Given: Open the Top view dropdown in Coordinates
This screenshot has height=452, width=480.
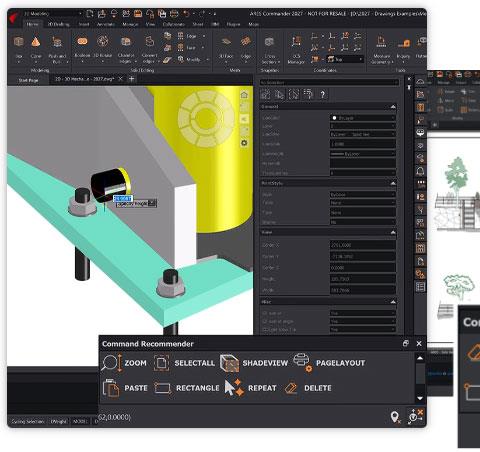Looking at the screenshot, I should (x=345, y=59).
